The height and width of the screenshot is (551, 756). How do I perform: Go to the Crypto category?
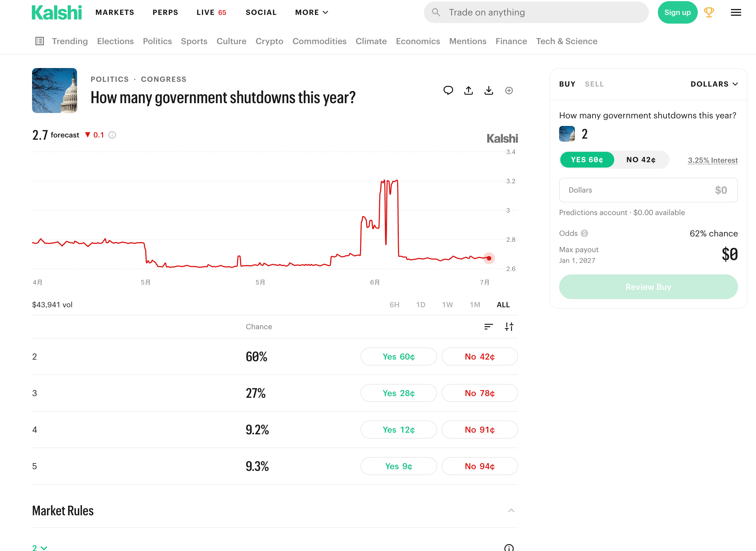point(269,41)
